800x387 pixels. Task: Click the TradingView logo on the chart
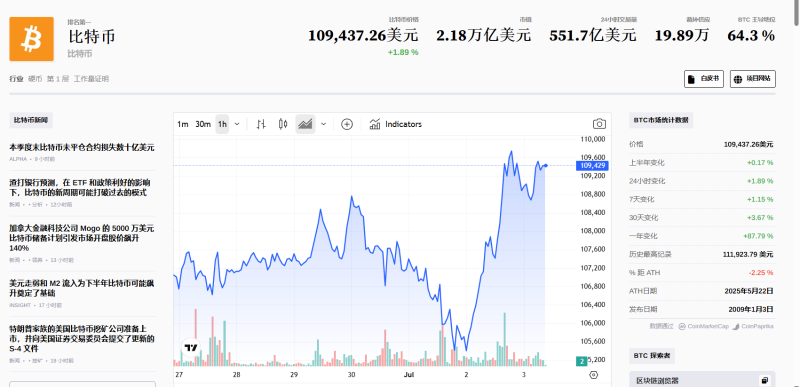191,348
